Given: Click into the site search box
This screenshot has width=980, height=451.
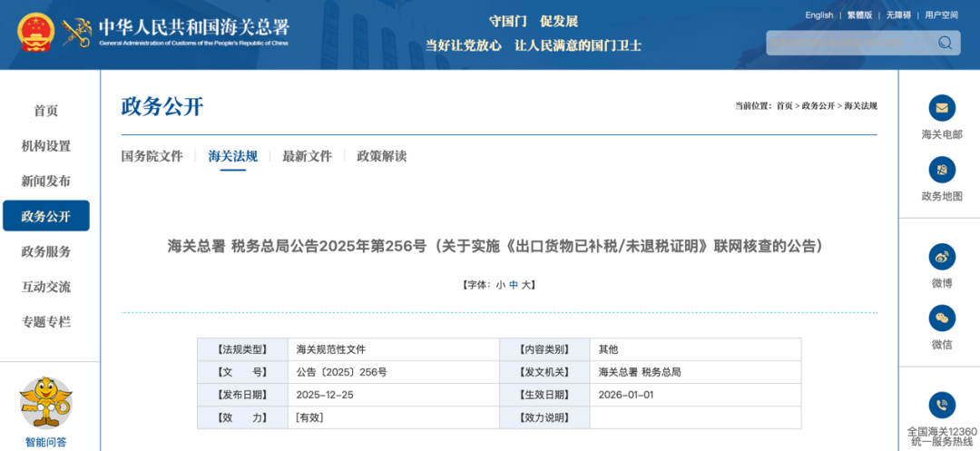Looking at the screenshot, I should 848,43.
